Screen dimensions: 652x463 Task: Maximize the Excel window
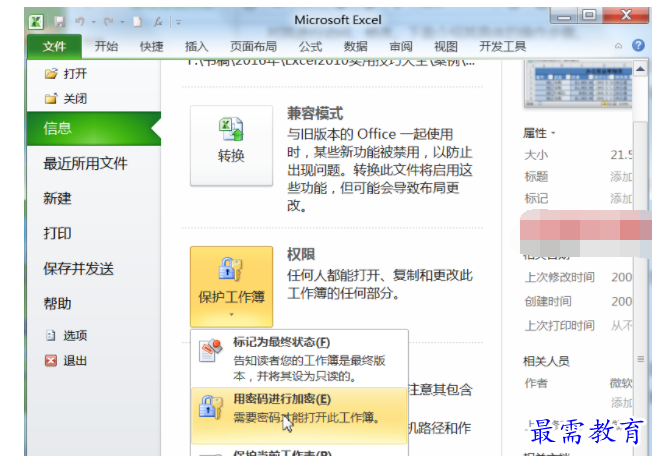tap(589, 16)
